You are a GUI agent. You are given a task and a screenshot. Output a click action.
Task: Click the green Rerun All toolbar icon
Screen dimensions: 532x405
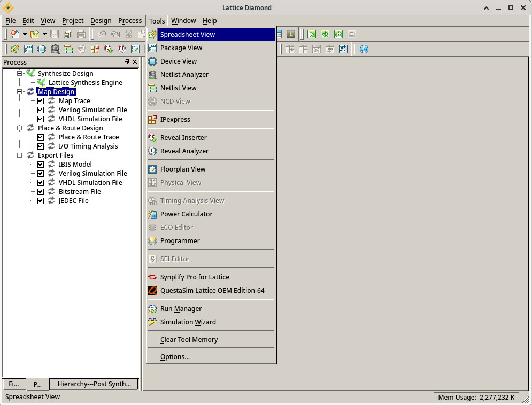click(x=338, y=34)
